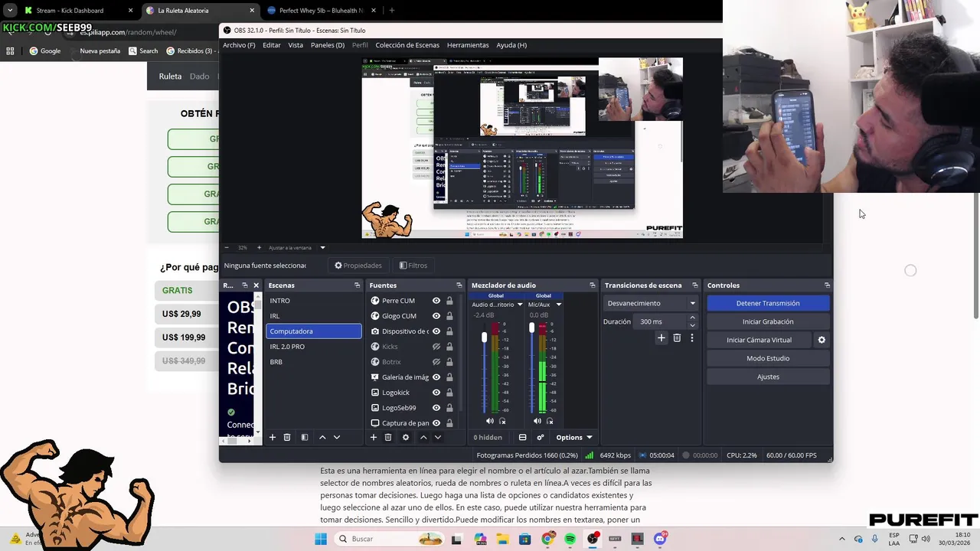Viewport: 980px width, 551px height.
Task: Decrease transition Duración with the down stepper
Action: click(x=692, y=325)
